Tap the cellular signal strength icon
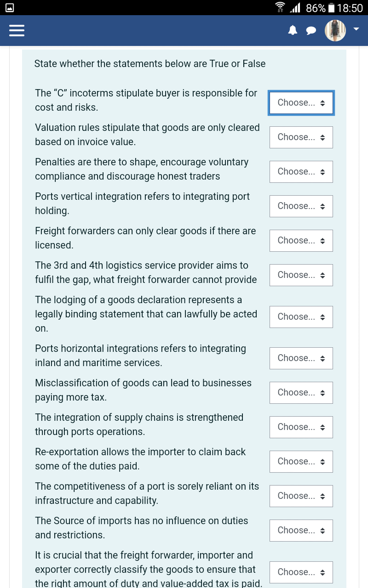368x588 pixels. click(x=295, y=8)
